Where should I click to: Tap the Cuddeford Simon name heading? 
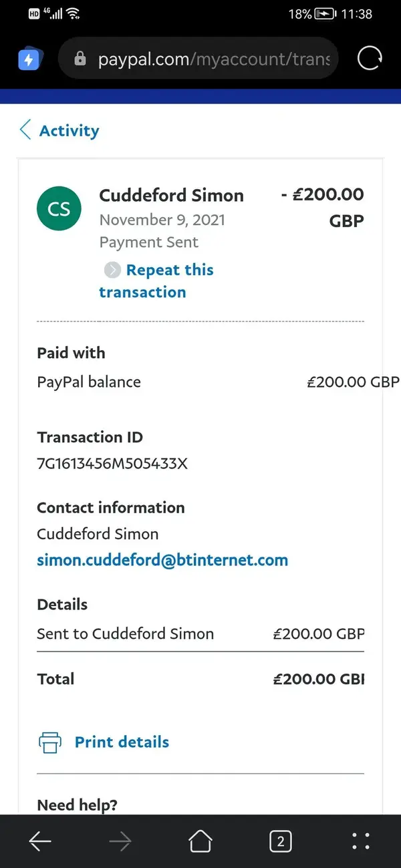[171, 195]
